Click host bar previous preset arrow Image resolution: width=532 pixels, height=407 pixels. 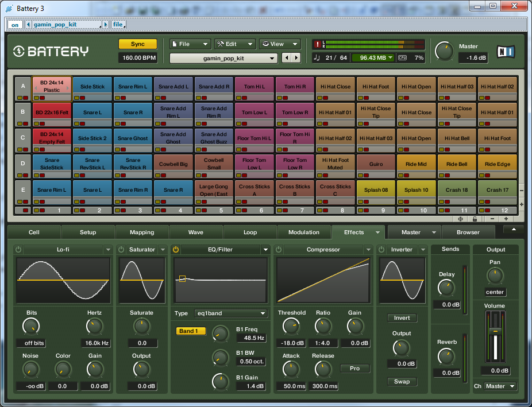point(29,25)
